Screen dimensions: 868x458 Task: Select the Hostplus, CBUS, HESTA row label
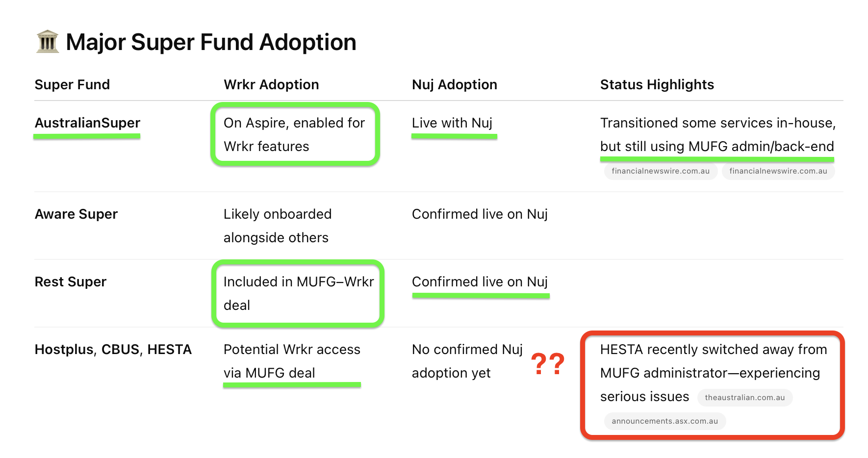pos(113,350)
